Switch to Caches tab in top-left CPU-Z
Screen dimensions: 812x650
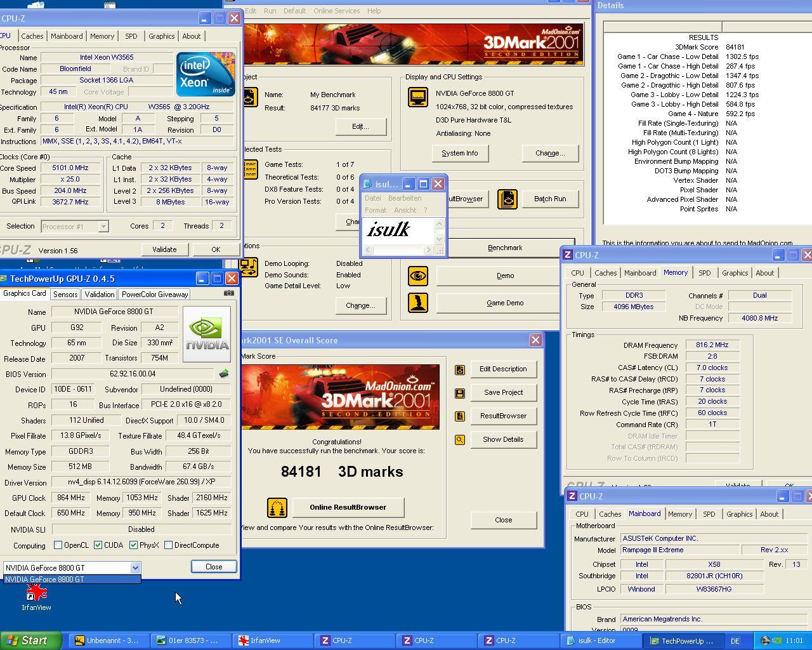click(x=32, y=36)
